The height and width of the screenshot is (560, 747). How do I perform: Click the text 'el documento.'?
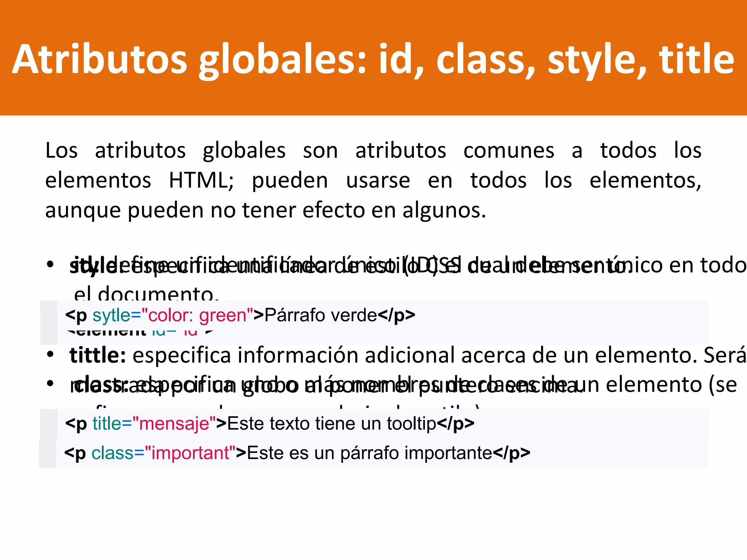(x=146, y=293)
